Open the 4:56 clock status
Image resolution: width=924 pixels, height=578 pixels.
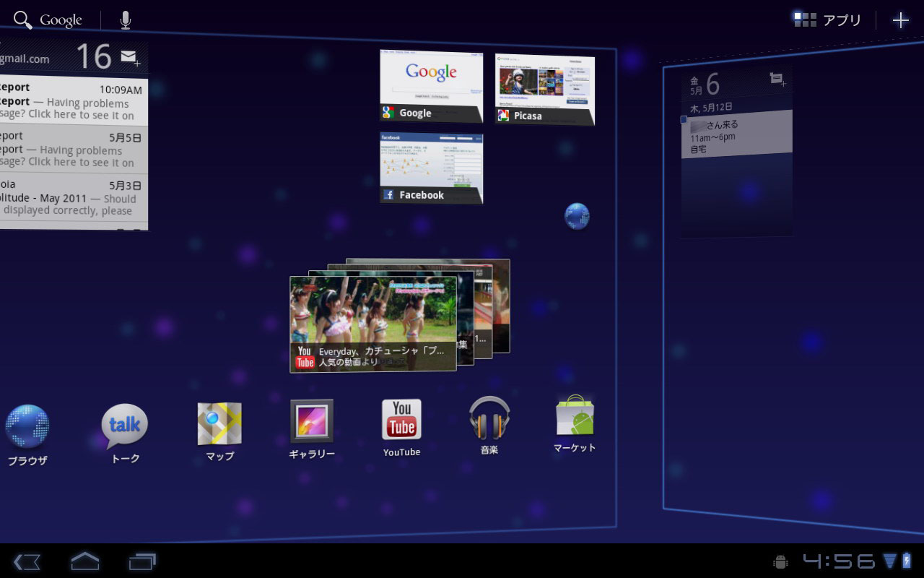[x=839, y=561]
